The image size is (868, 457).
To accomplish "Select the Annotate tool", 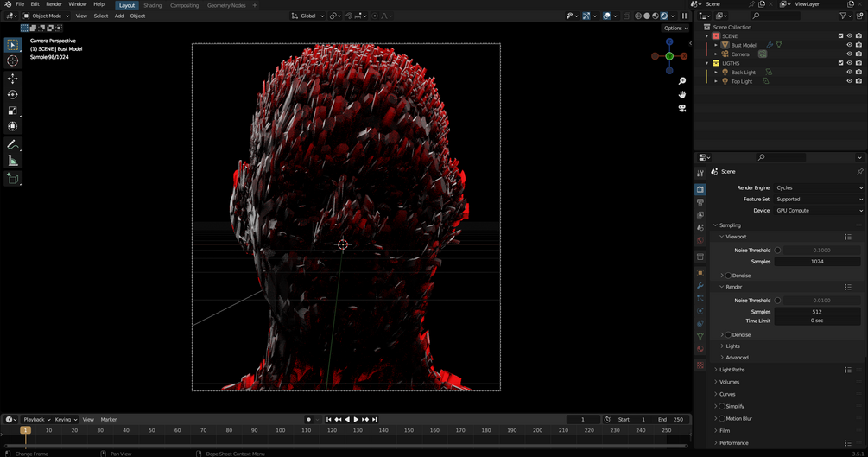I will point(12,144).
